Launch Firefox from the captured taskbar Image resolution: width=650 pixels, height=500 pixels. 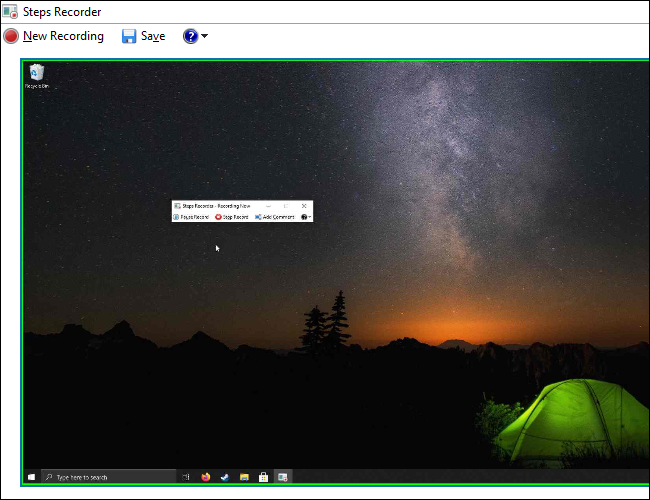206,477
